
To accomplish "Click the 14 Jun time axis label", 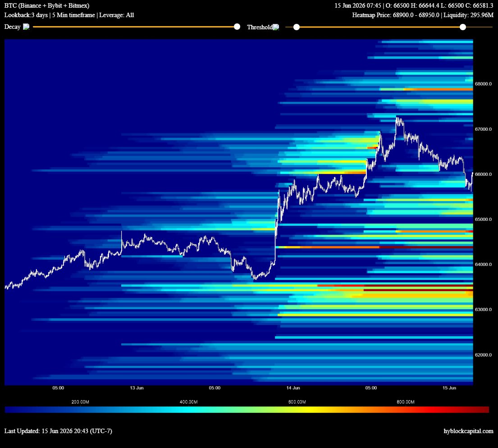I will pos(293,388).
